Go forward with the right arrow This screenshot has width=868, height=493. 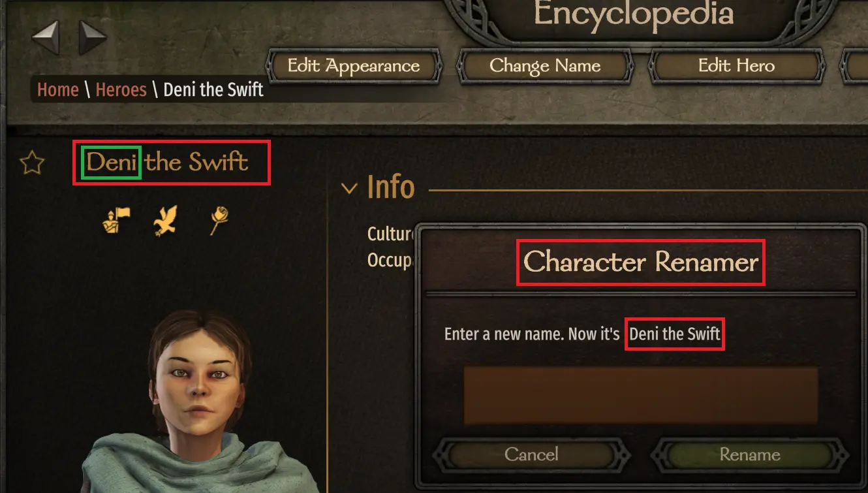click(92, 37)
